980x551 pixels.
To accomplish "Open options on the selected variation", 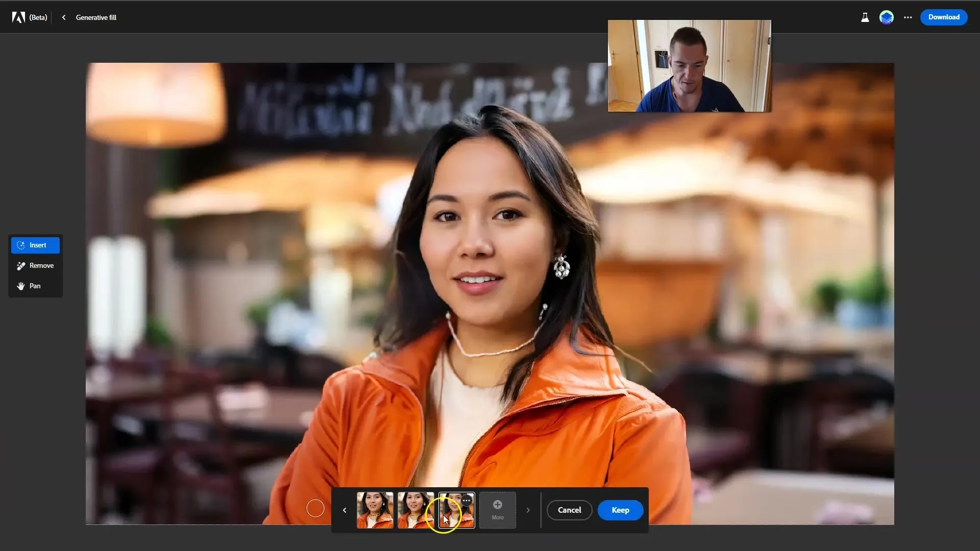I will pyautogui.click(x=467, y=500).
